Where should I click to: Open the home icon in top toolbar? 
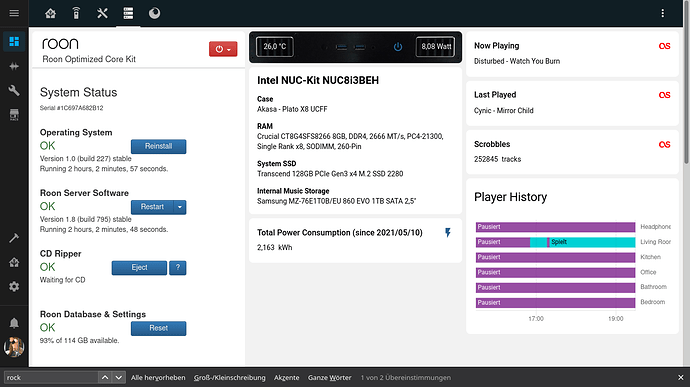tap(51, 13)
